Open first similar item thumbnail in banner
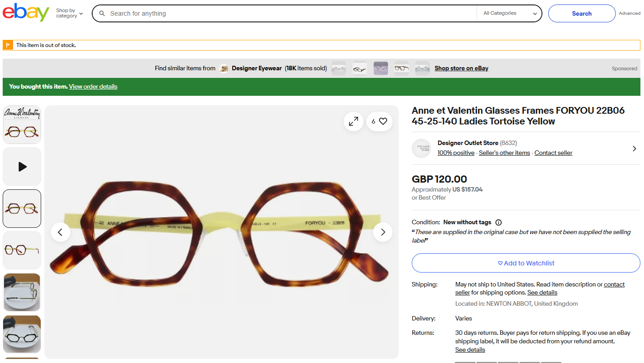Viewport: 644px width, 363px height. click(x=339, y=68)
